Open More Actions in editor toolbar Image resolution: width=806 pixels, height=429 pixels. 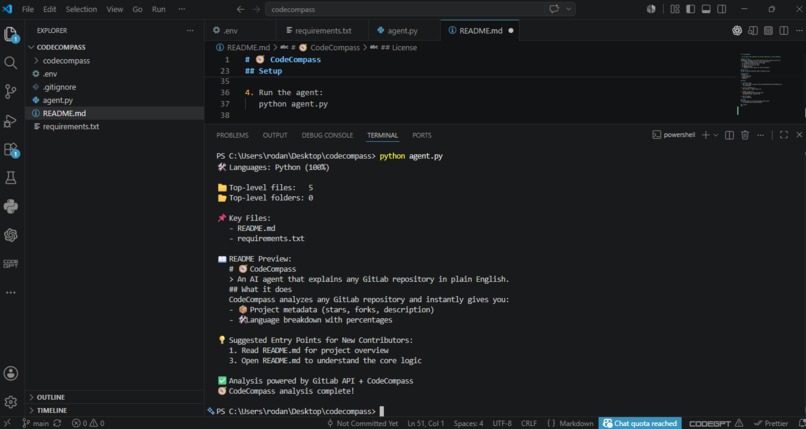(798, 31)
